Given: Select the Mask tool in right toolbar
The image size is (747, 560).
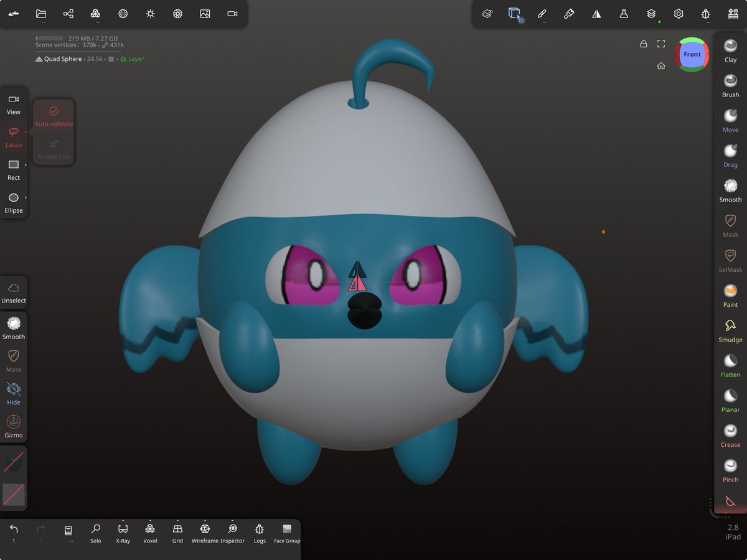Looking at the screenshot, I should coord(730,225).
